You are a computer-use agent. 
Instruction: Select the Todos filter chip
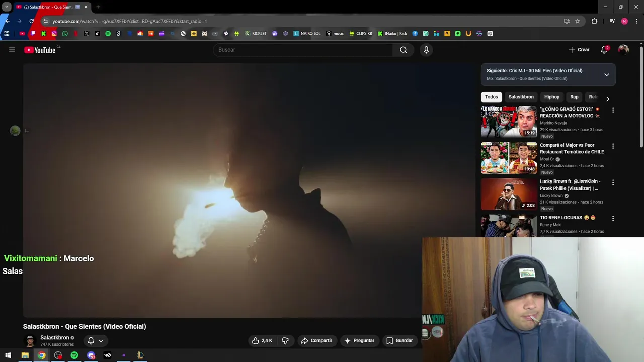click(492, 97)
